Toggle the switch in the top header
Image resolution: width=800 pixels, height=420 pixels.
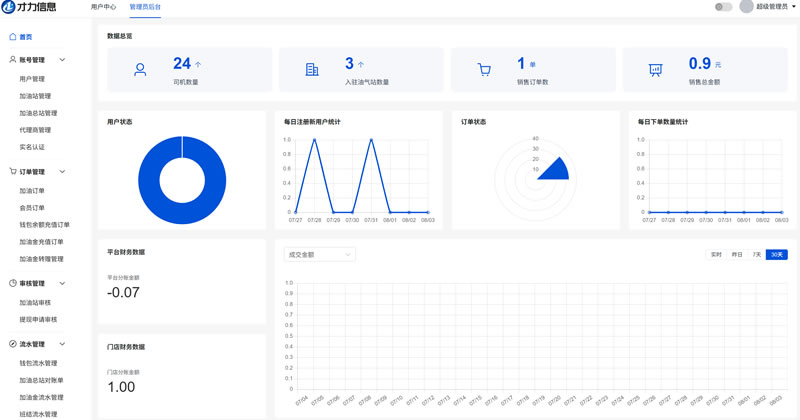[x=723, y=7]
